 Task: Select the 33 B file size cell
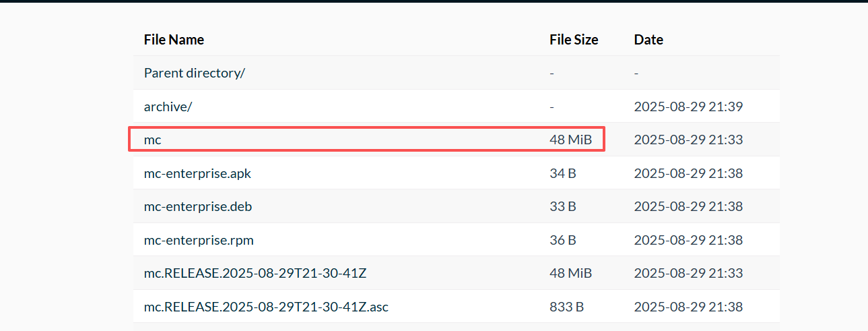click(562, 206)
